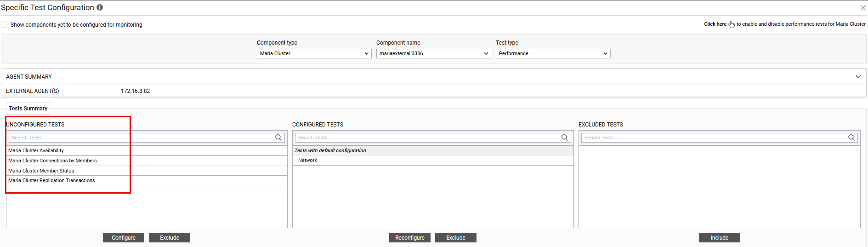Select Maria Cluster Member Status test
Viewport: 868px width, 247px height.
click(x=41, y=171)
